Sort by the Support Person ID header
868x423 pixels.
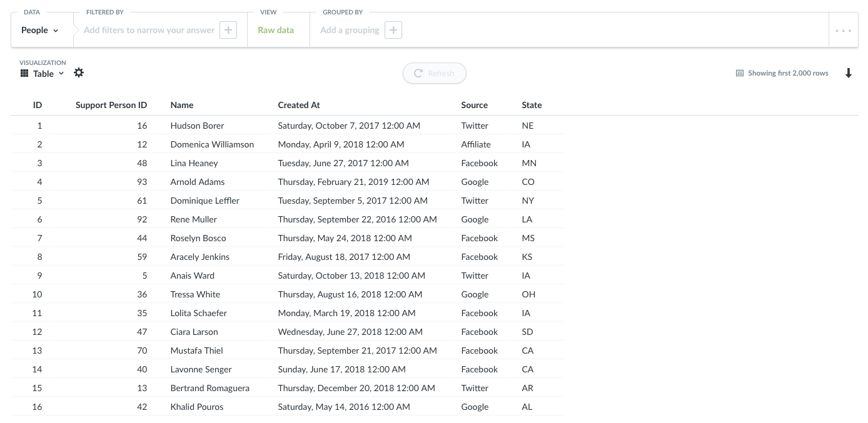[x=111, y=105]
